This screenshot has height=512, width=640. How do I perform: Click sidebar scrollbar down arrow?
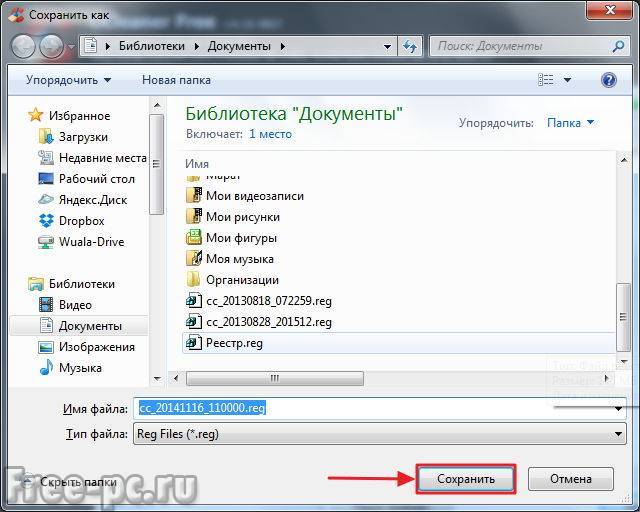pos(157,378)
